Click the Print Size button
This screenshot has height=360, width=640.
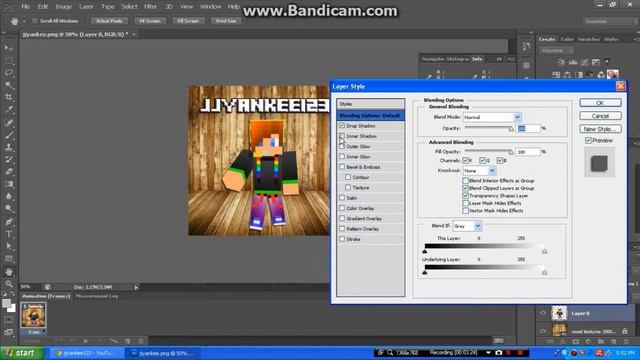pyautogui.click(x=226, y=21)
